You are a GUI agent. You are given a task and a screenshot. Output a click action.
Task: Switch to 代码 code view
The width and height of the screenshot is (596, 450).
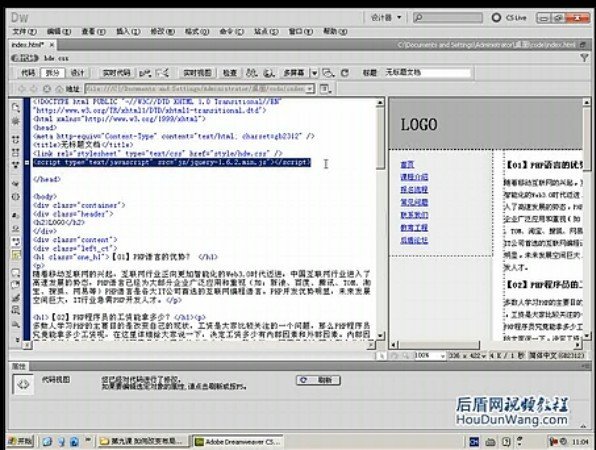tap(28, 73)
